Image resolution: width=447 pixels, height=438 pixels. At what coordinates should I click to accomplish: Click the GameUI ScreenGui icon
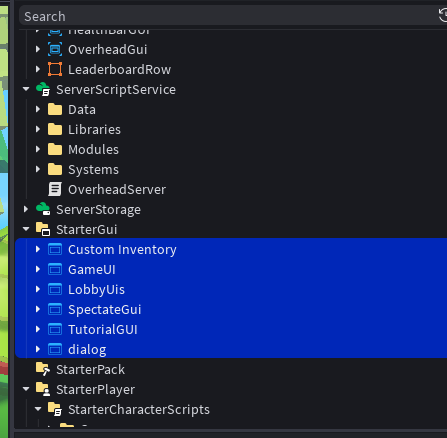[55, 269]
